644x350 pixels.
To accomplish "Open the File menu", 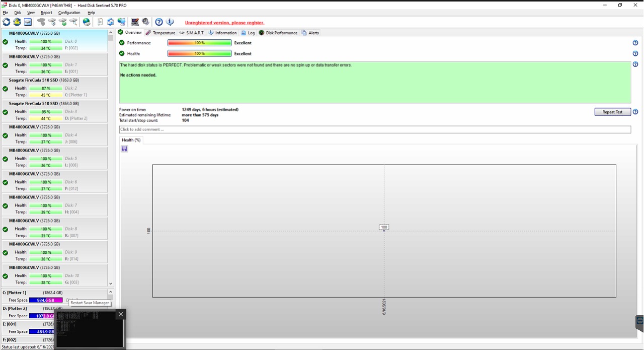I will coord(6,13).
